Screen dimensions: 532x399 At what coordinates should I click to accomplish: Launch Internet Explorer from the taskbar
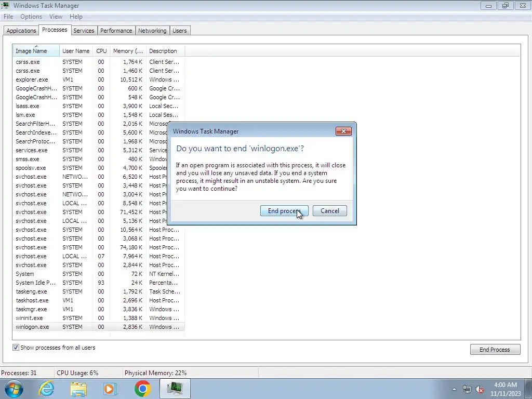[46, 389]
